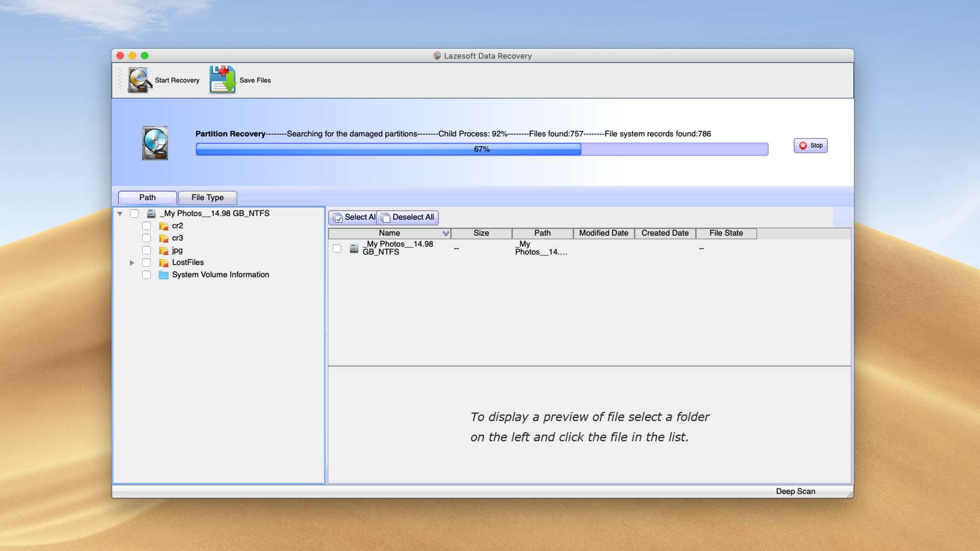Click the file preview hint text

tap(590, 427)
